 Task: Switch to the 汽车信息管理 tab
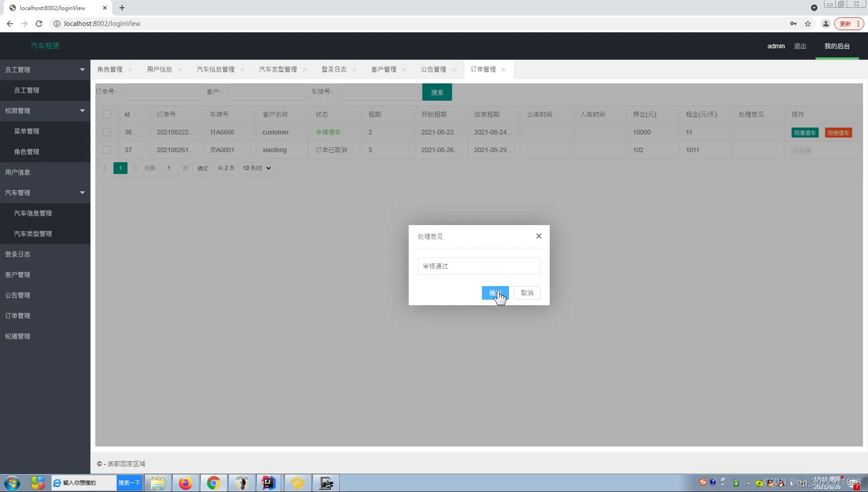pyautogui.click(x=216, y=70)
